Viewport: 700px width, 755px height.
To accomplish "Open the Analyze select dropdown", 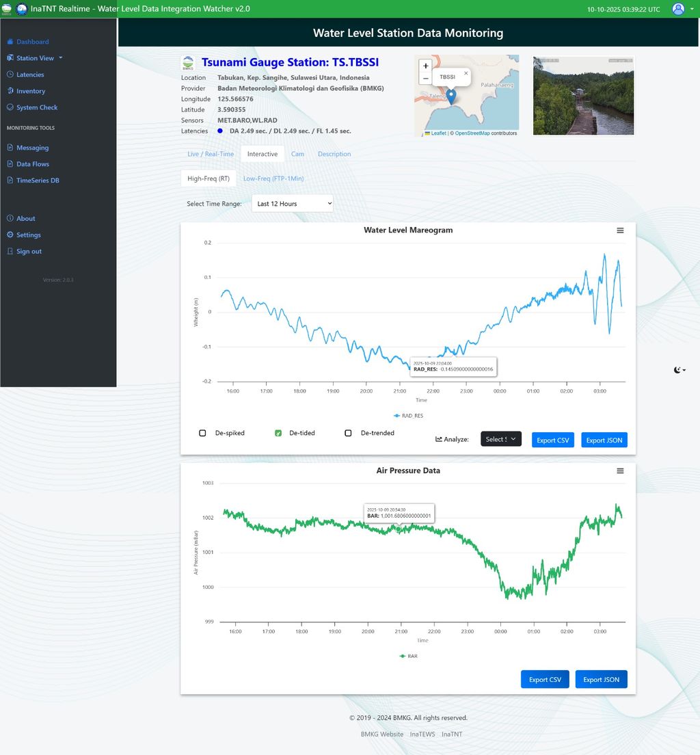I will (x=500, y=440).
